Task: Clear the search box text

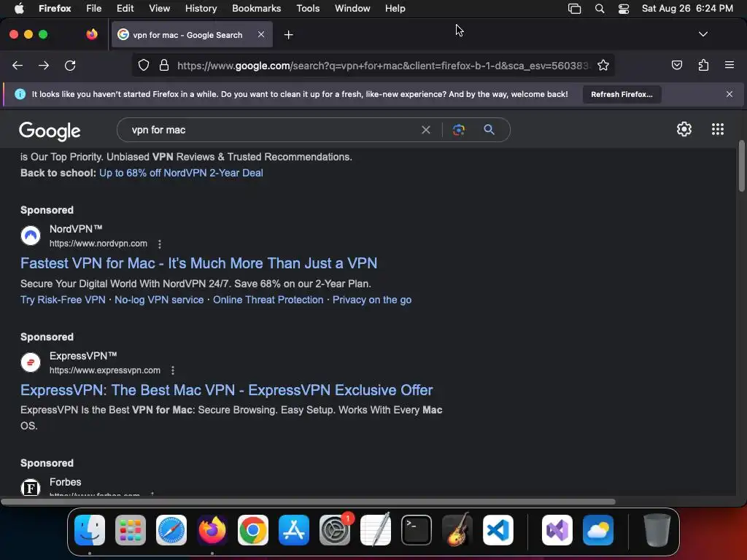Action: click(426, 130)
